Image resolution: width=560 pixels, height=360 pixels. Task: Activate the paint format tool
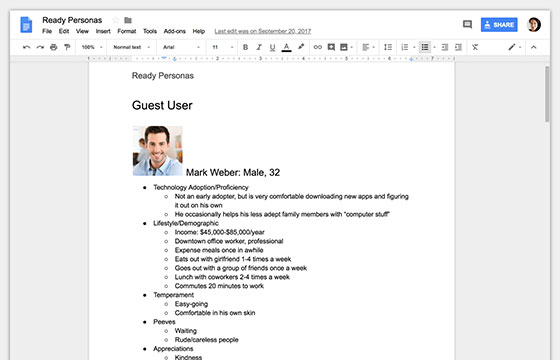pos(67,47)
